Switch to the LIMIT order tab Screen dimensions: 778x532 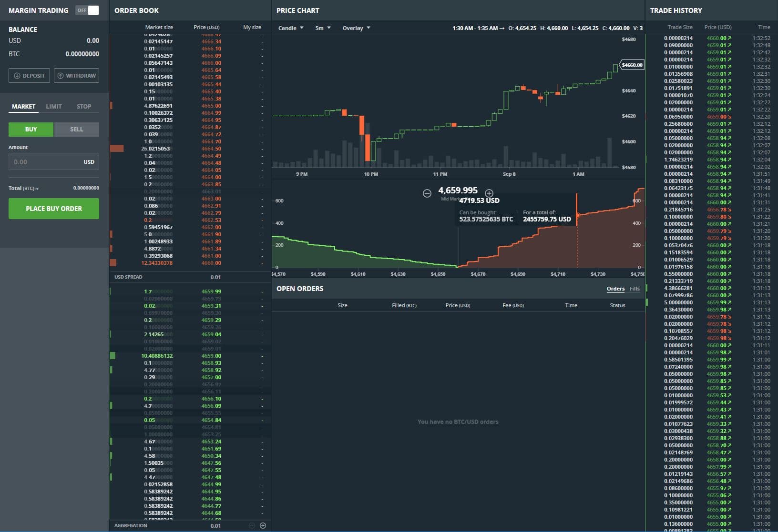53,106
